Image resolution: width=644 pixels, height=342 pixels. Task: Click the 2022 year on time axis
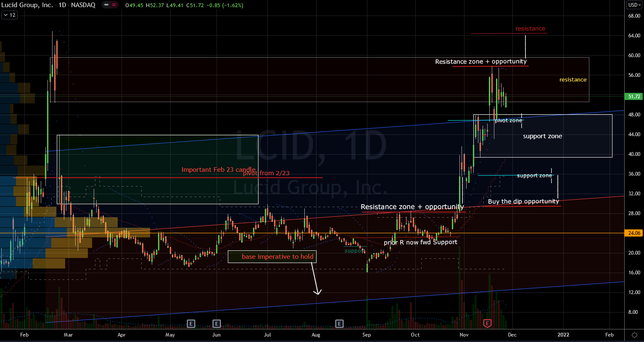pyautogui.click(x=563, y=335)
